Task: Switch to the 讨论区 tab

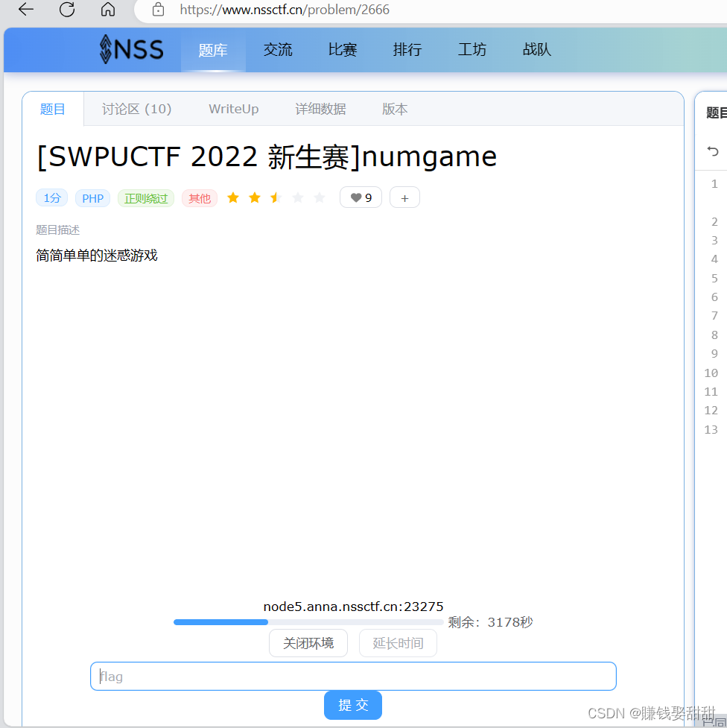Action: 136,109
